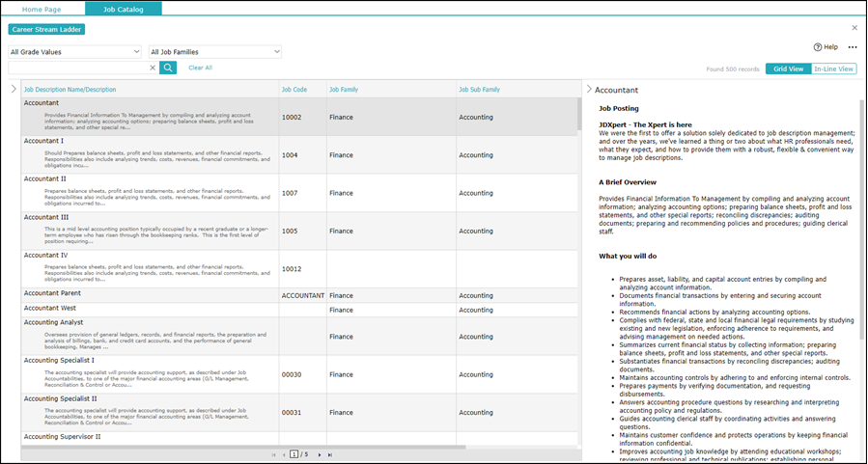Click job code 10012
The width and height of the screenshot is (868, 464).
(x=292, y=269)
